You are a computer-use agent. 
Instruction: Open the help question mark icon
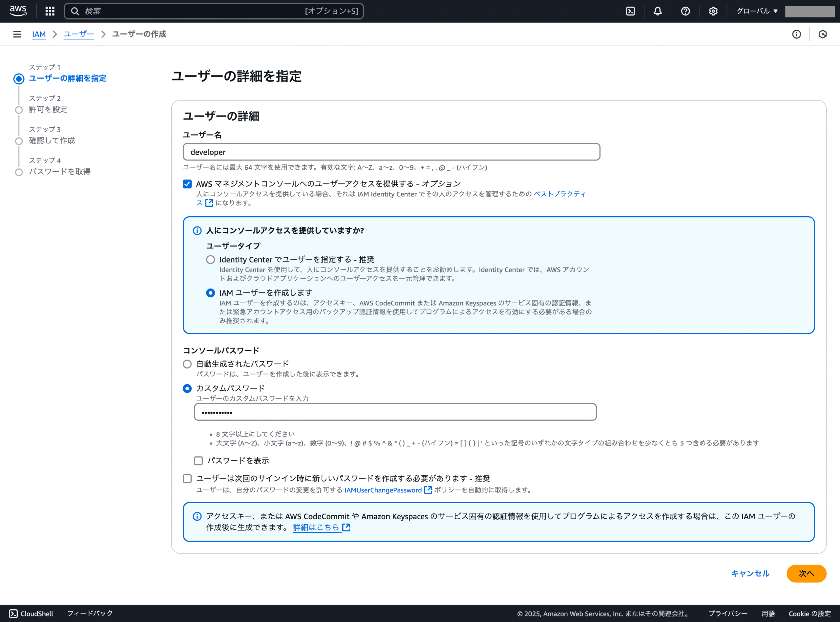pos(685,11)
